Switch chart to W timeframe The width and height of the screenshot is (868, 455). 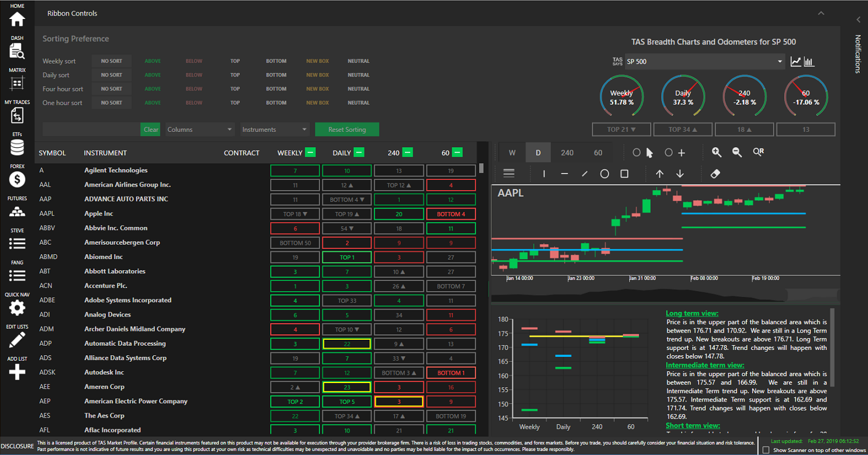(512, 153)
